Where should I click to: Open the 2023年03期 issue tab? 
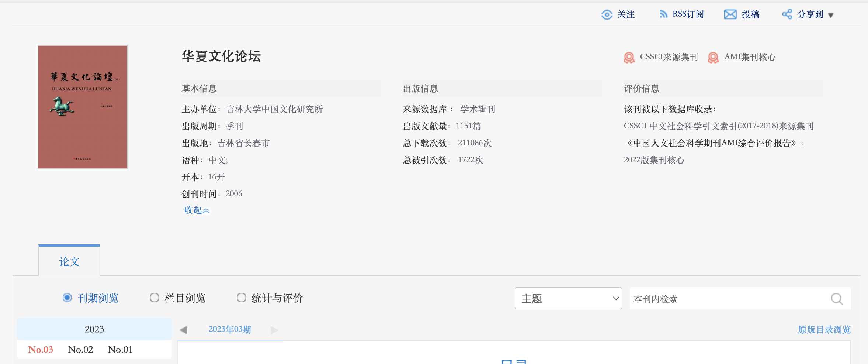pos(230,329)
